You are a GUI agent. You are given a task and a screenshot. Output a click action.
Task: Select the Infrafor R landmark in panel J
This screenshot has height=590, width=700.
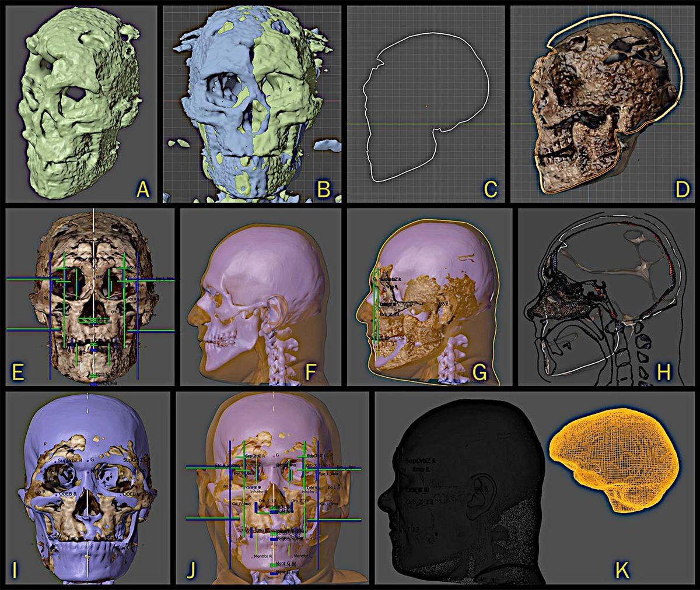(259, 492)
